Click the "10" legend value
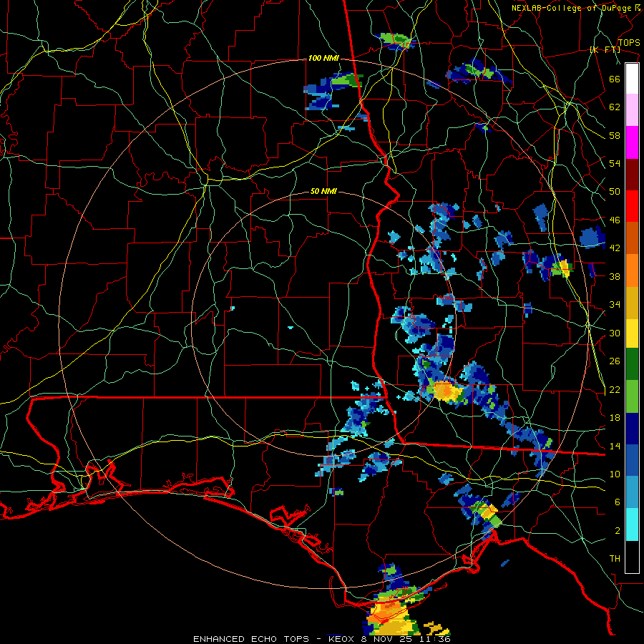This screenshot has height=644, width=644. pyautogui.click(x=615, y=474)
